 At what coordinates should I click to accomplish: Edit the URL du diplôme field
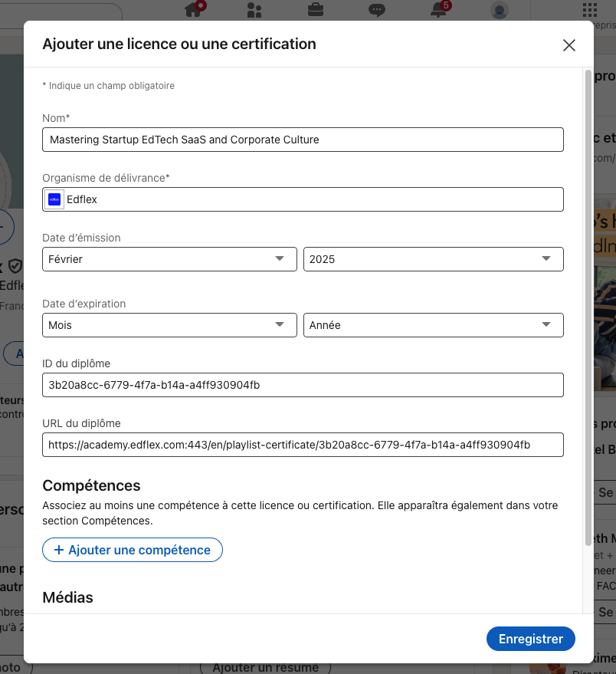[303, 445]
